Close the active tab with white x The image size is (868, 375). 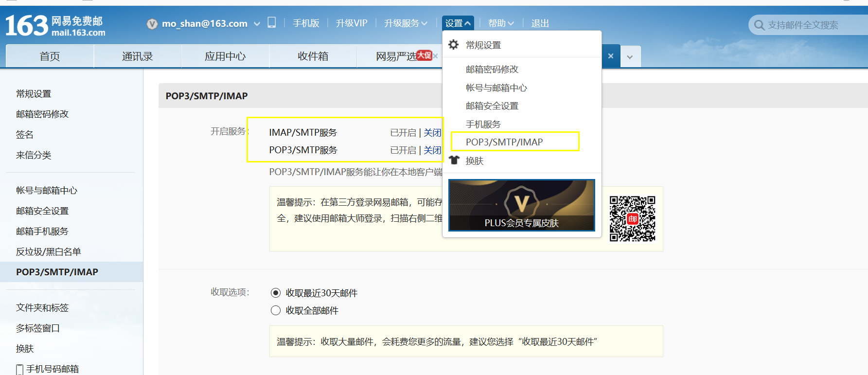point(611,56)
